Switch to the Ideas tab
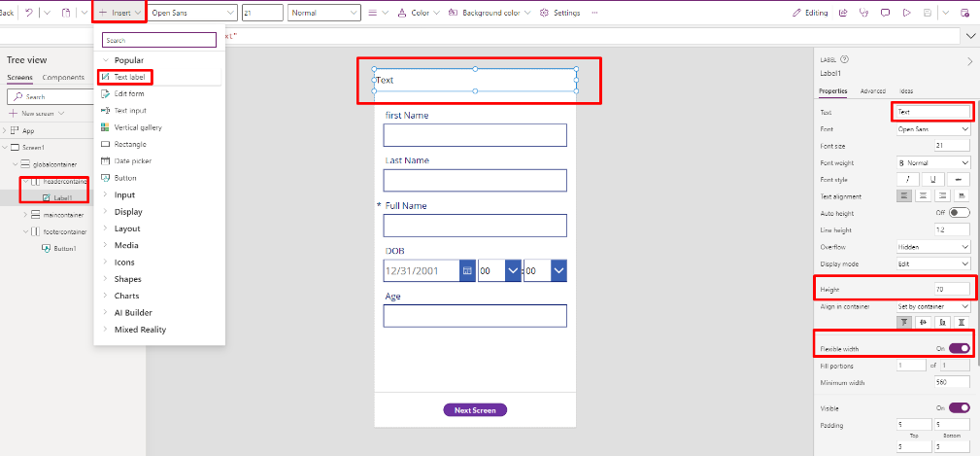This screenshot has width=980, height=456. 906,90
